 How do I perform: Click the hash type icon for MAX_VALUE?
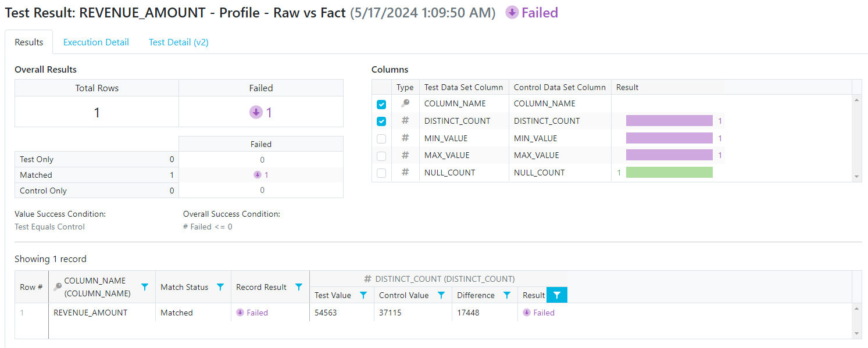pos(405,155)
